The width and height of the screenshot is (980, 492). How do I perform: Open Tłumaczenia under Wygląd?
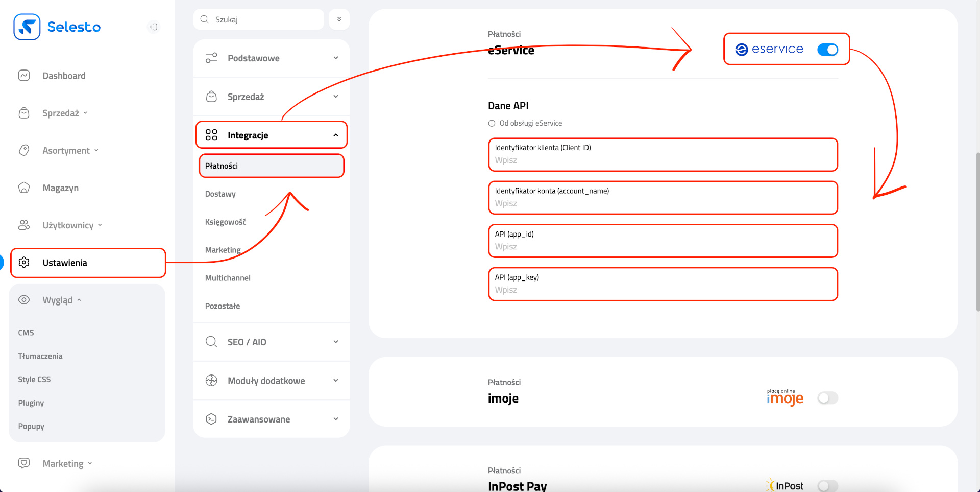[x=40, y=356]
